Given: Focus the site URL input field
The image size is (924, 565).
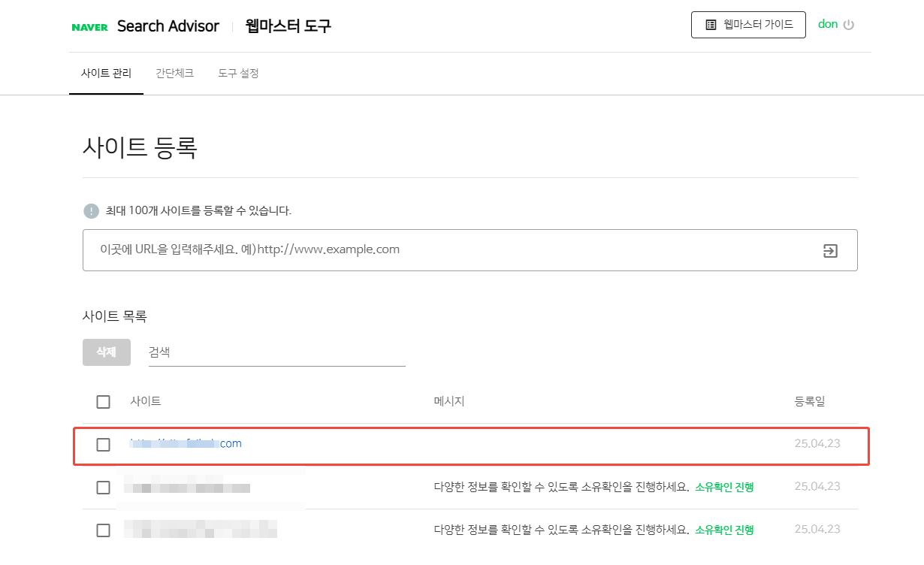Looking at the screenshot, I should [x=451, y=250].
